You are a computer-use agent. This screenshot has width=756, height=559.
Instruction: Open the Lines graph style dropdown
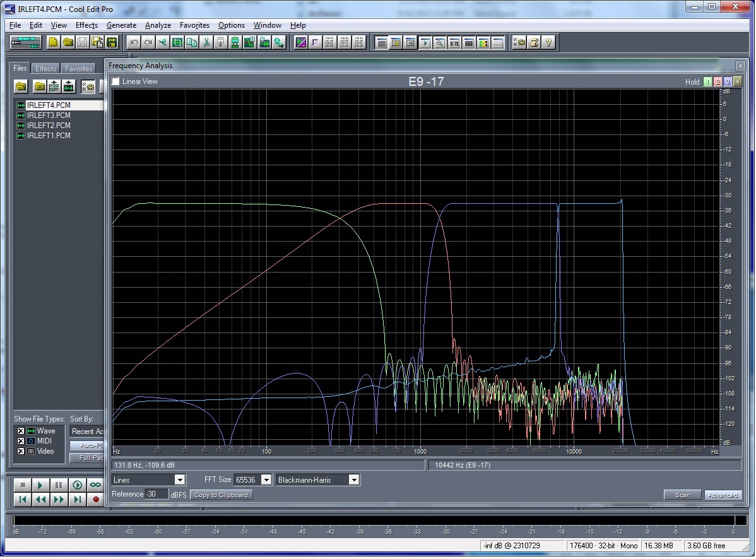pos(180,480)
